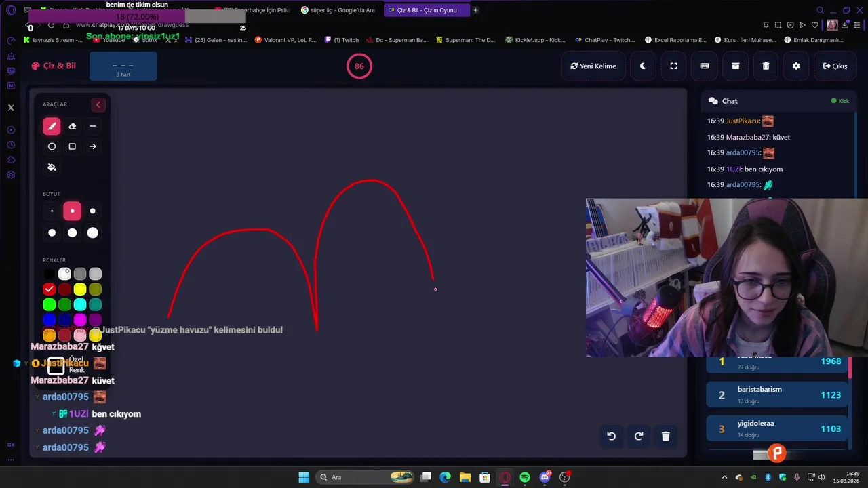Open the archive box icon in header
This screenshot has width=868, height=488.
tap(735, 66)
